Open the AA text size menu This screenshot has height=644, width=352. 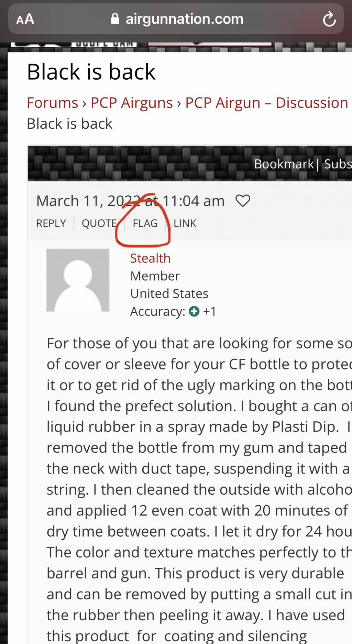click(x=25, y=19)
